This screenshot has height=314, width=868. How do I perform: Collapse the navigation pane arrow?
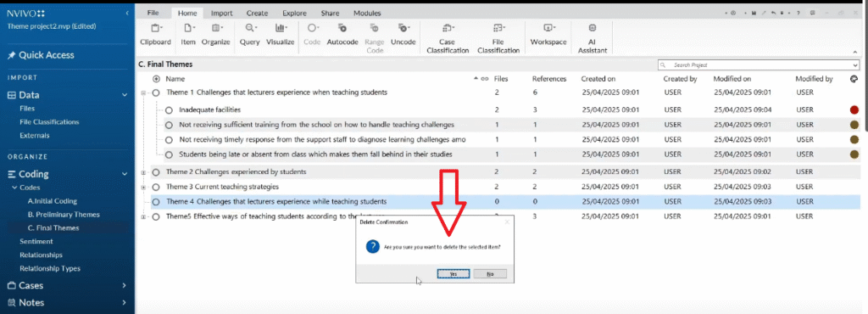click(x=127, y=13)
